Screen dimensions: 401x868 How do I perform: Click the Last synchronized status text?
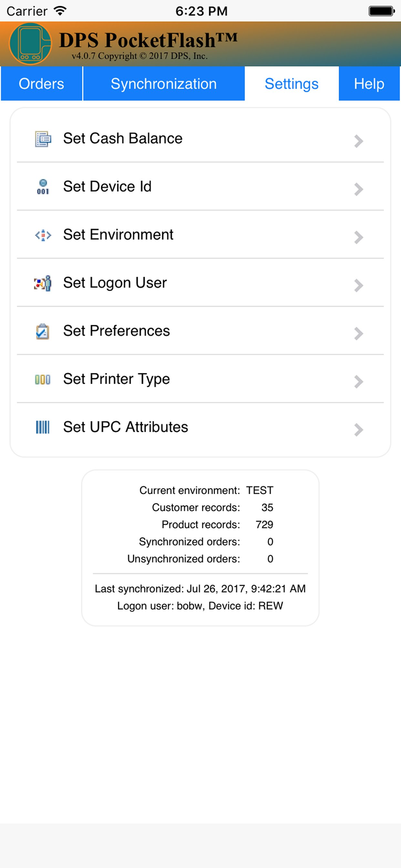pyautogui.click(x=200, y=589)
